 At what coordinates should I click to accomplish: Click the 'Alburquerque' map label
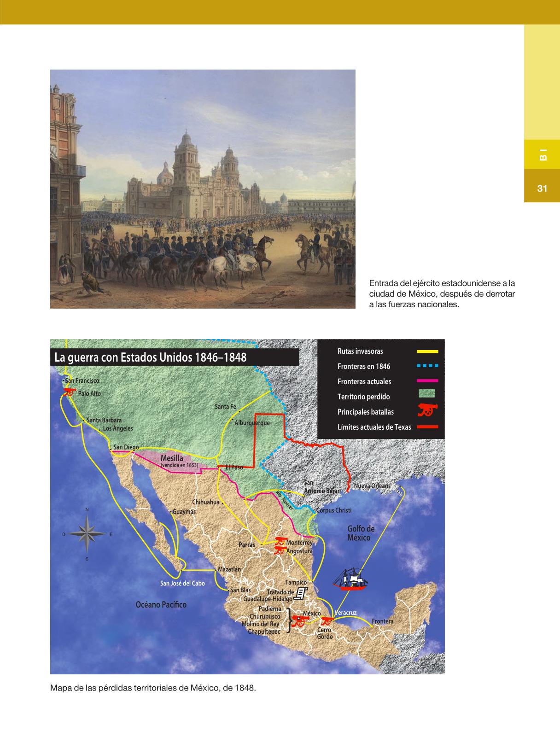[x=252, y=422]
